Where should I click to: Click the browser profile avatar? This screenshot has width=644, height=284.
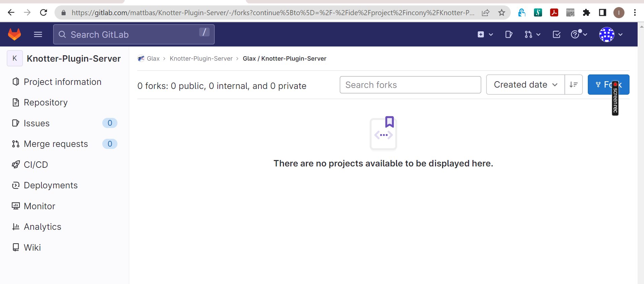(619, 13)
